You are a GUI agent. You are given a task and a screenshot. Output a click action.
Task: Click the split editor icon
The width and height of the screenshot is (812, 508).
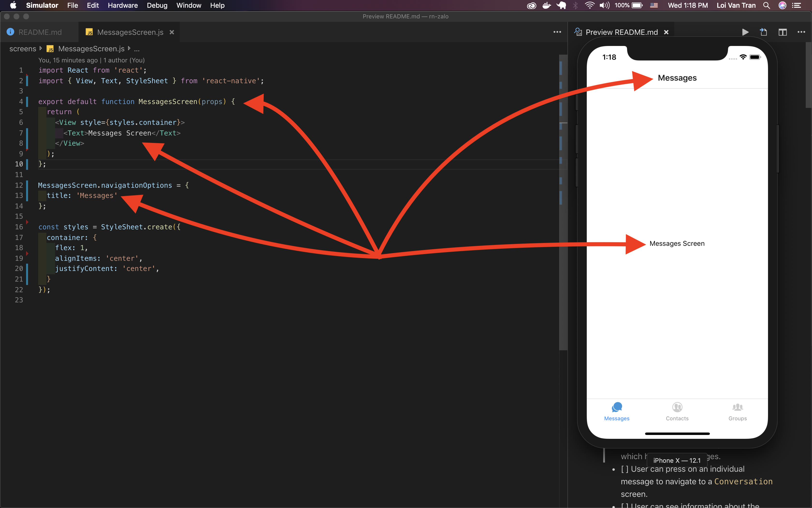783,32
